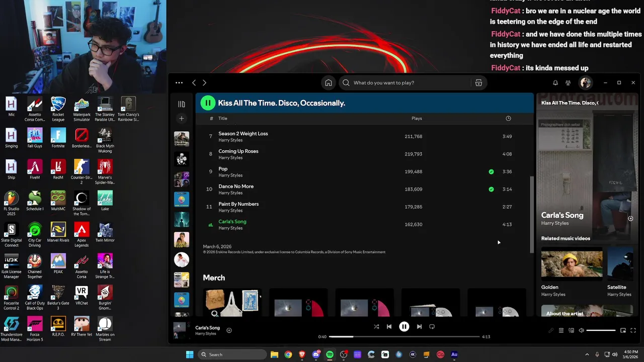
Task: Skip to the previous track
Action: [389, 327]
